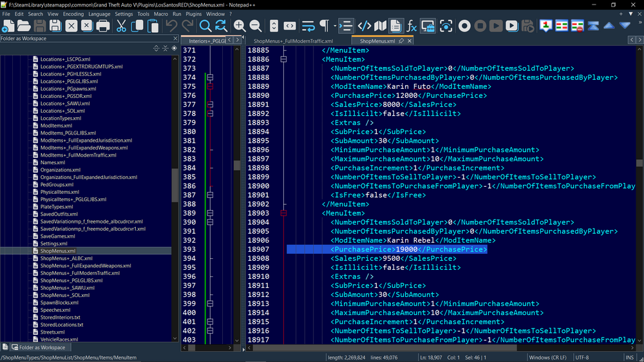This screenshot has height=362, width=644.
Task: Click the Zoom In toolbar icon
Action: point(240,26)
